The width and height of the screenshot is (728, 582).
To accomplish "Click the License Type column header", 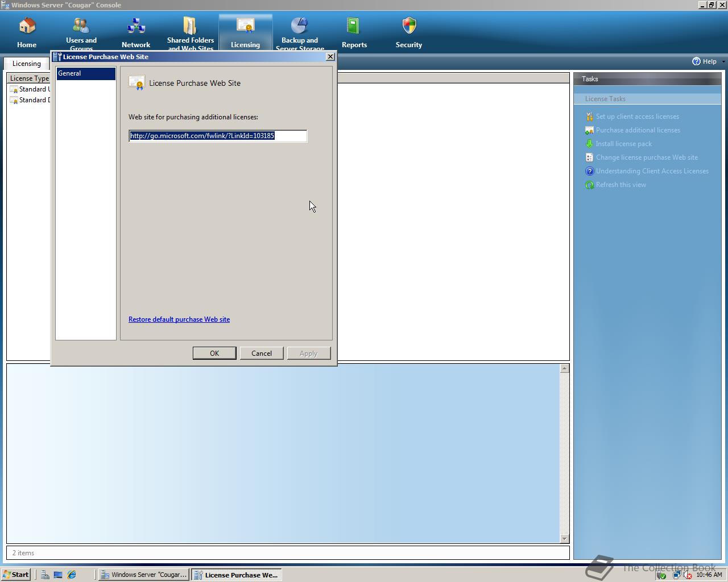I will 28,78.
